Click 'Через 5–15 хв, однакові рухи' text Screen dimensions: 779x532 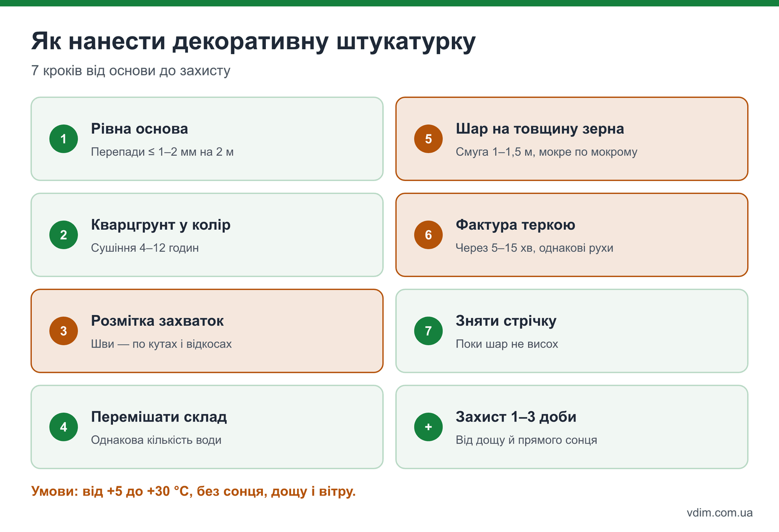pyautogui.click(x=535, y=248)
